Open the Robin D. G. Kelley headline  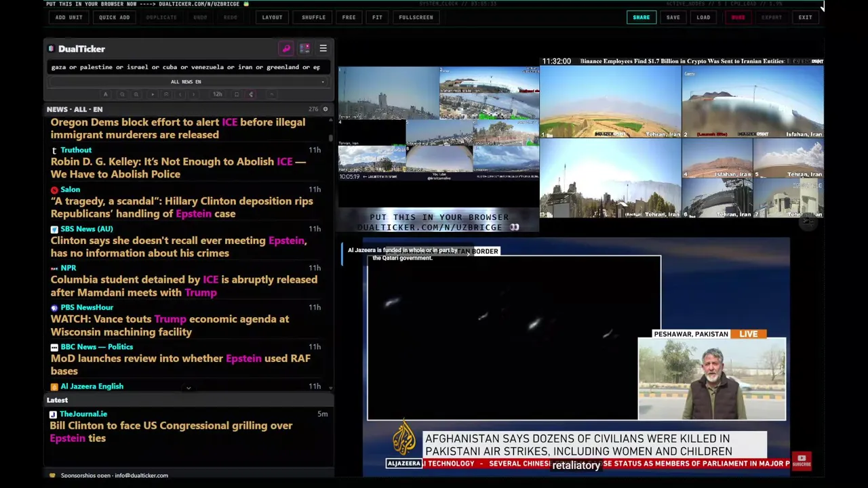click(178, 167)
